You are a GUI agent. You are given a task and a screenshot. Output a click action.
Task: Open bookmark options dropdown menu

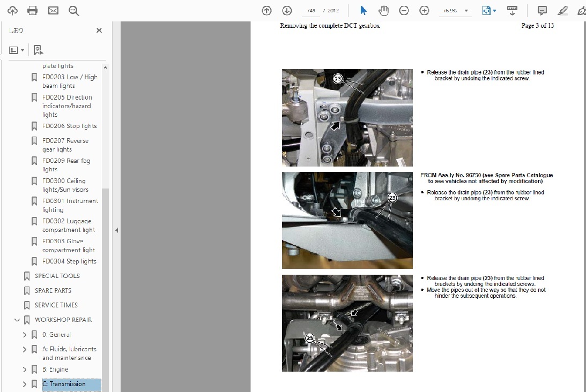click(x=17, y=50)
